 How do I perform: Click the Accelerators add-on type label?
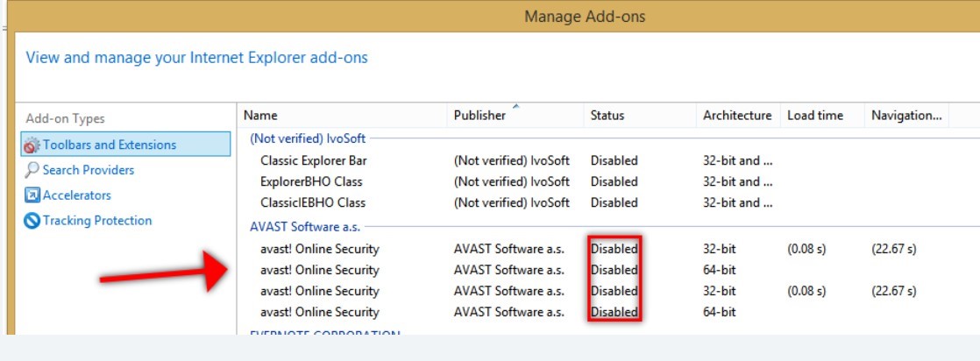tap(77, 195)
